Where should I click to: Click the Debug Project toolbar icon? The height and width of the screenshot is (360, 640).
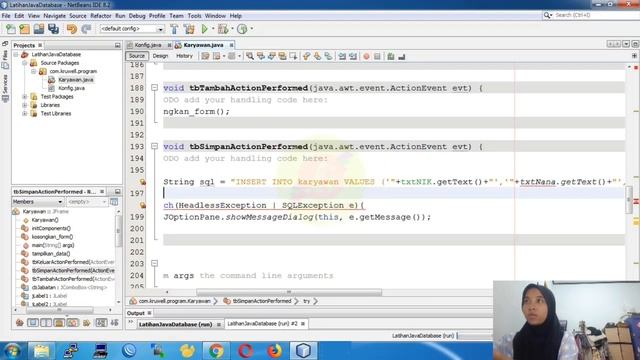coord(223,29)
